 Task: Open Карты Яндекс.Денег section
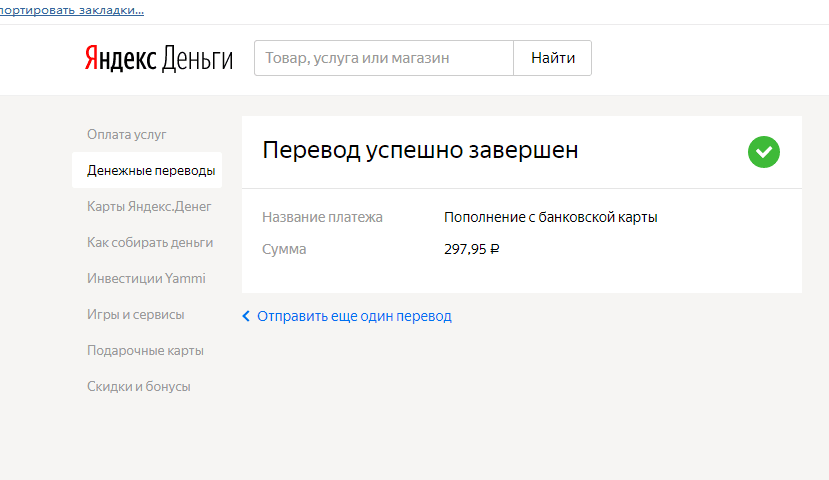click(149, 206)
